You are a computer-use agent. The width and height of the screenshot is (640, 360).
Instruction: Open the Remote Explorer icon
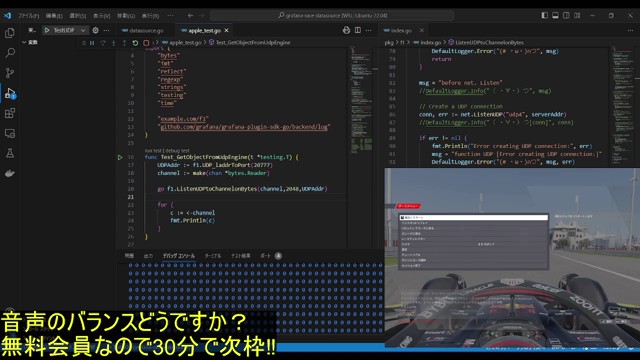pyautogui.click(x=10, y=133)
